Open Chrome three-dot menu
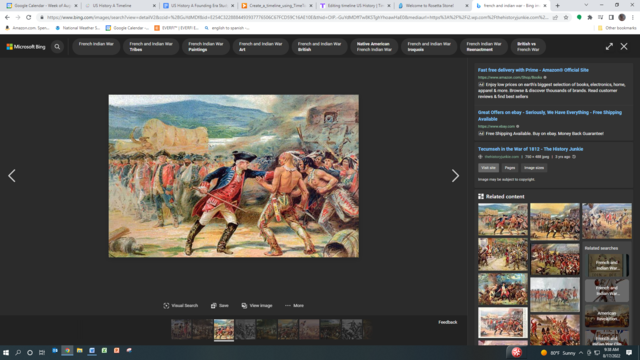The image size is (640, 360). pos(633,18)
